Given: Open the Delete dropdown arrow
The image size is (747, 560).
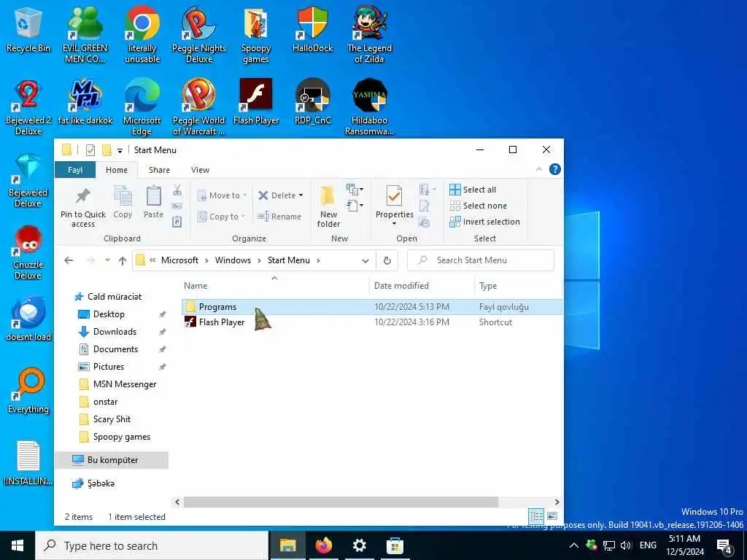Looking at the screenshot, I should [x=301, y=195].
